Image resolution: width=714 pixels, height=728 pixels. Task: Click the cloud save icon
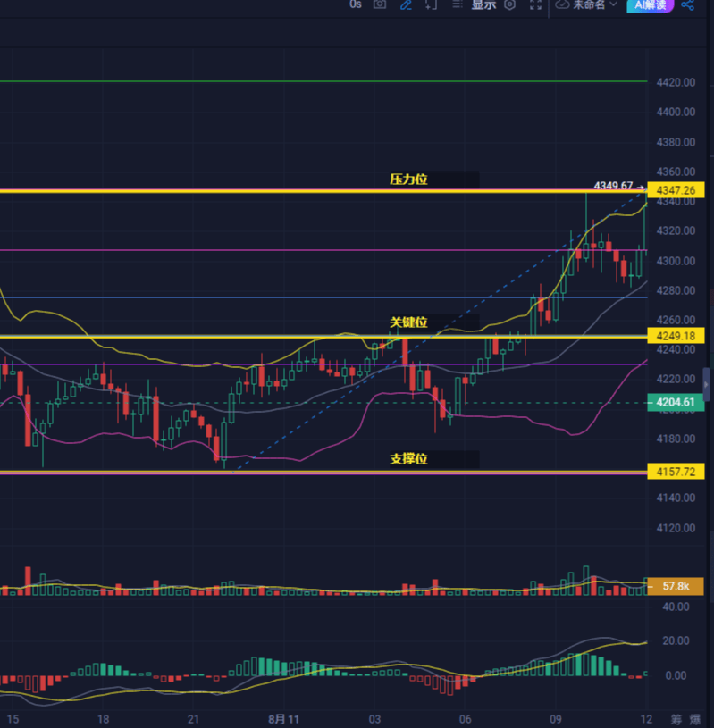[563, 4]
